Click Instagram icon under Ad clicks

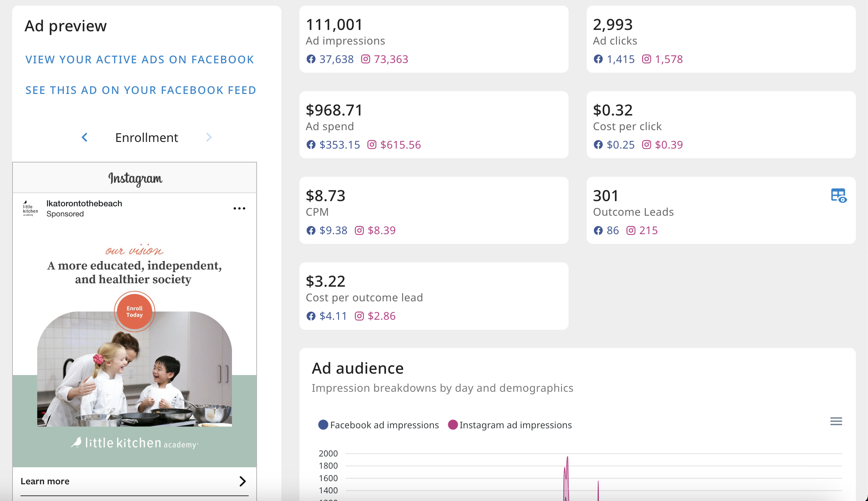coord(646,59)
